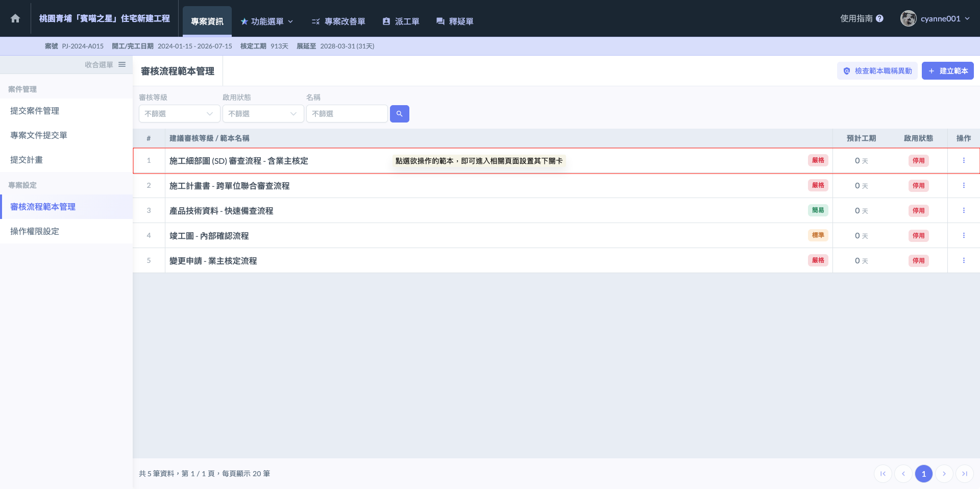Click the 預計工期 column header
The width and height of the screenshot is (980, 489).
pyautogui.click(x=861, y=138)
